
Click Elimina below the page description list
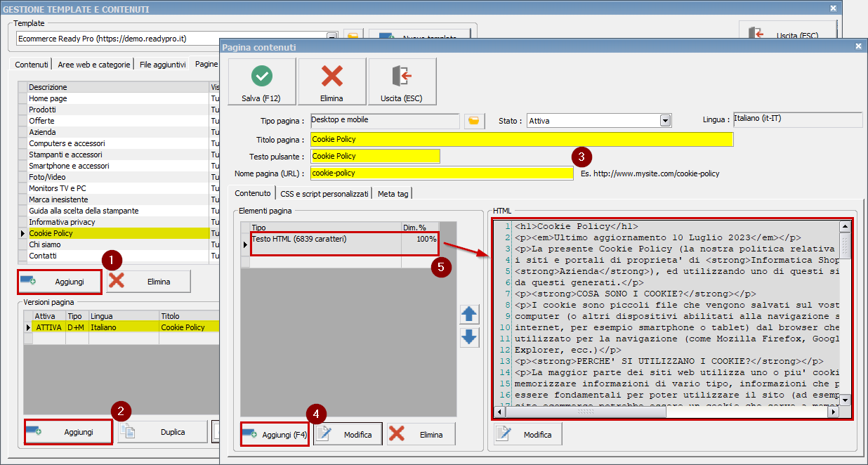click(x=148, y=281)
